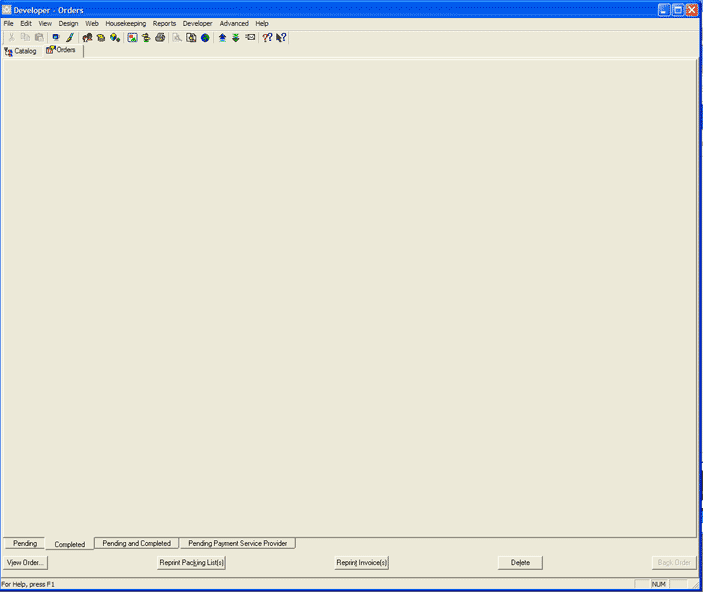Open the Housekeeping menu
This screenshot has width=703, height=592.
tap(125, 23)
